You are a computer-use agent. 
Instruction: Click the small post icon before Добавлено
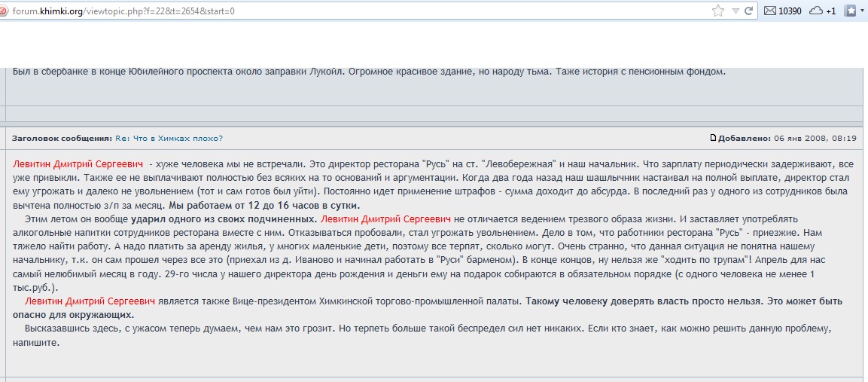pyautogui.click(x=713, y=138)
